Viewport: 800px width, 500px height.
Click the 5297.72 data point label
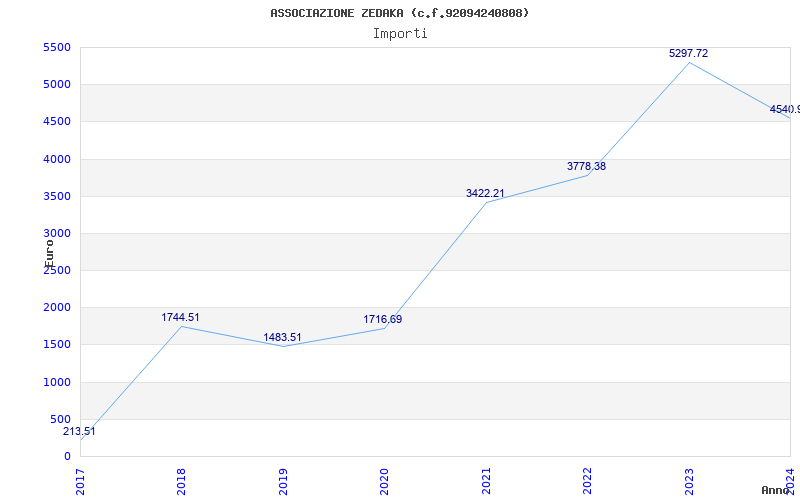tap(688, 53)
